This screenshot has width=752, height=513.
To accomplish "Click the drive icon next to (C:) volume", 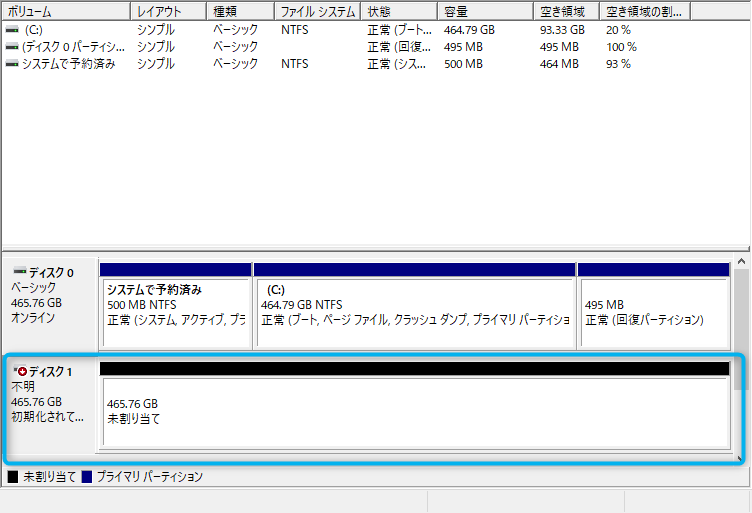I will pos(12,30).
